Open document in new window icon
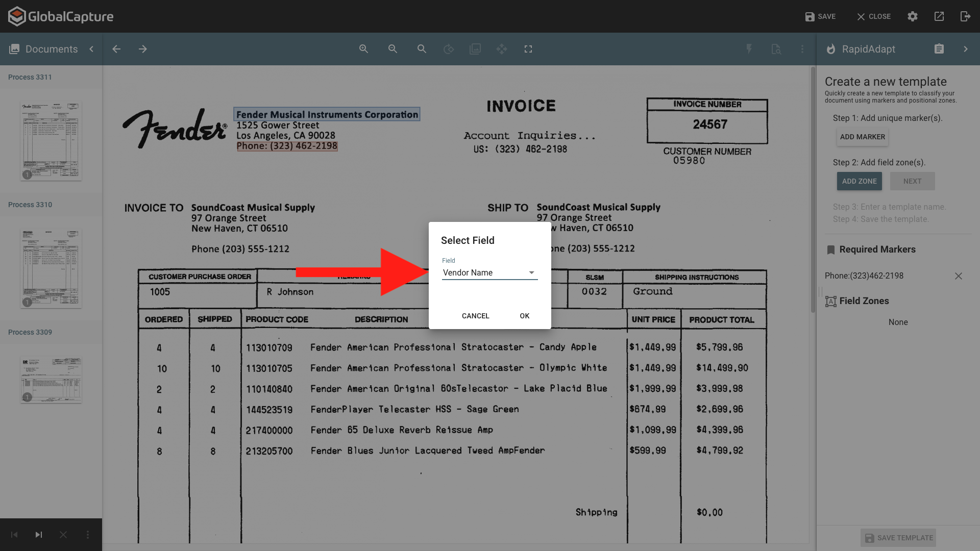This screenshot has height=551, width=980. 939,16
